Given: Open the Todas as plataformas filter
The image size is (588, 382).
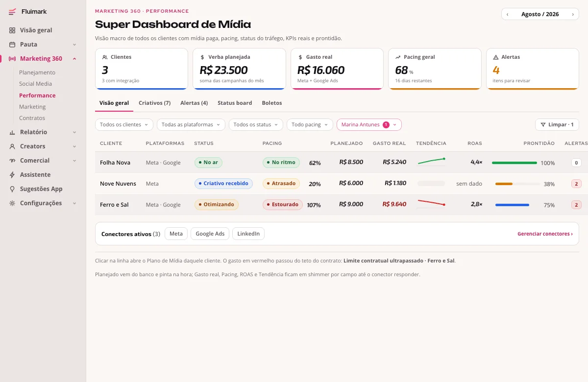Looking at the screenshot, I should 191,125.
